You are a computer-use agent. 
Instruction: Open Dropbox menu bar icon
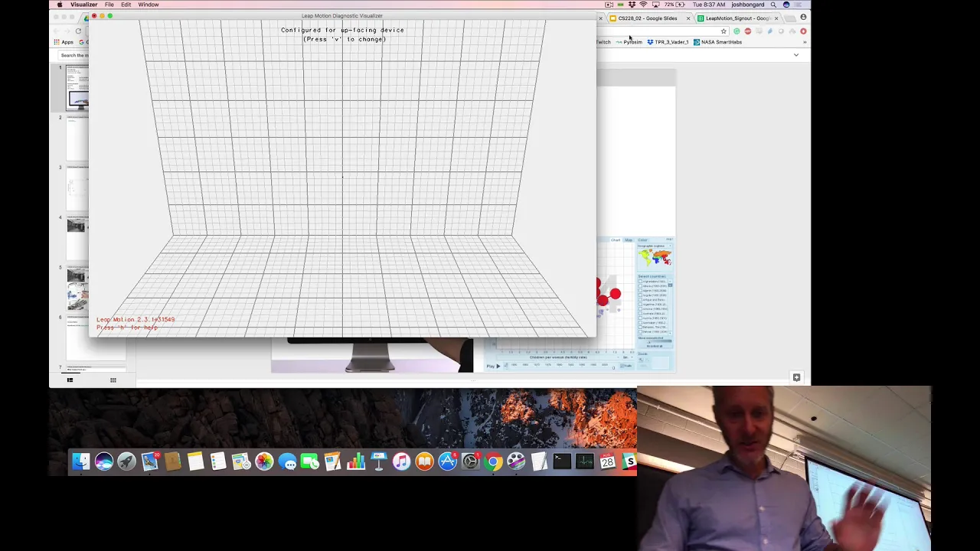click(x=632, y=5)
